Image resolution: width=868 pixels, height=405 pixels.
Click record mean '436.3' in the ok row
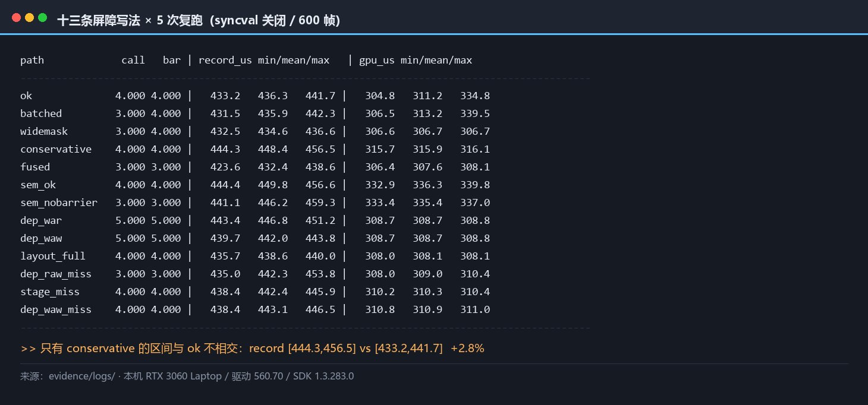tap(273, 96)
